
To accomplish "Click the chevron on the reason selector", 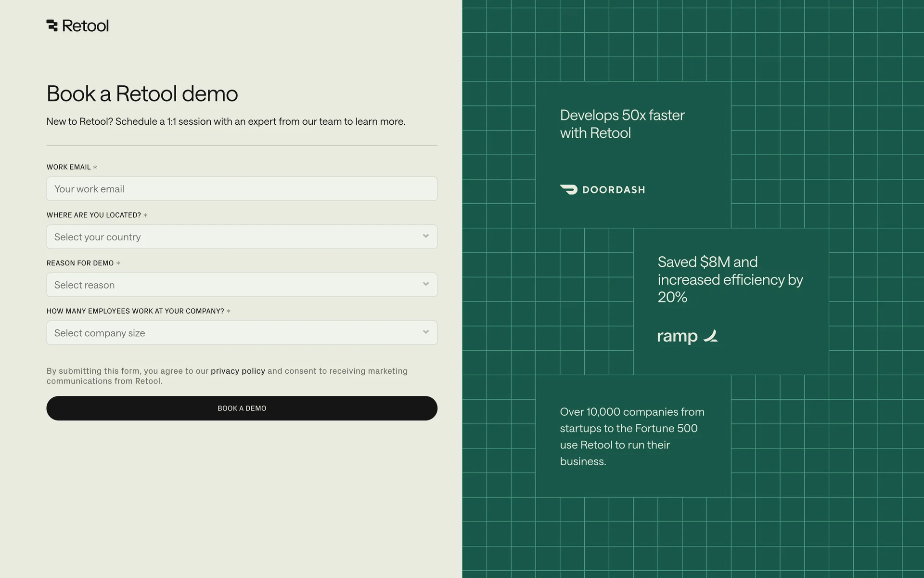I will pyautogui.click(x=425, y=284).
